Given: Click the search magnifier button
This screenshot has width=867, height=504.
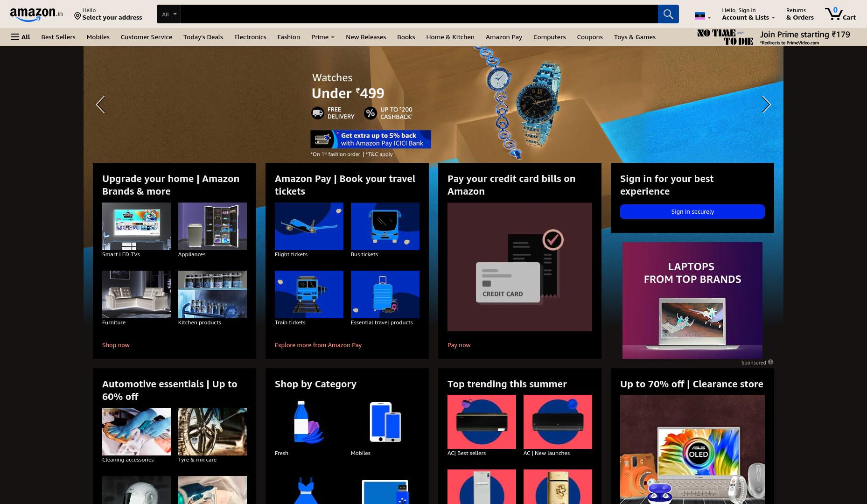Looking at the screenshot, I should pos(668,14).
